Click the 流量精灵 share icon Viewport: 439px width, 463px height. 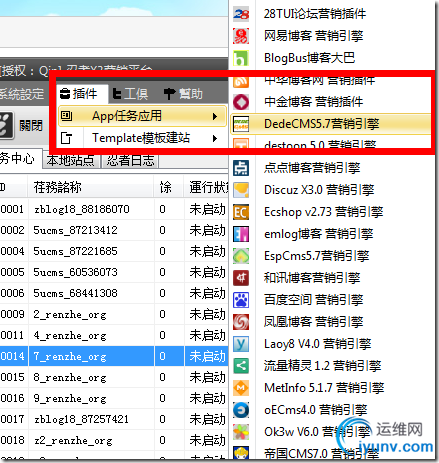tap(241, 366)
